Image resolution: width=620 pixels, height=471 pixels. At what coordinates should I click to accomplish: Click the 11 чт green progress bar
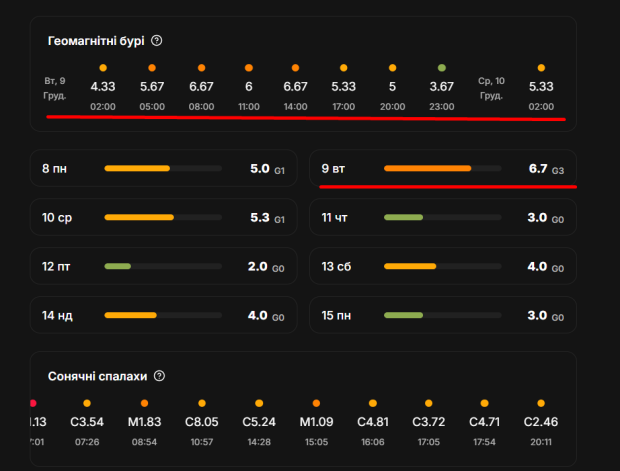[404, 217]
